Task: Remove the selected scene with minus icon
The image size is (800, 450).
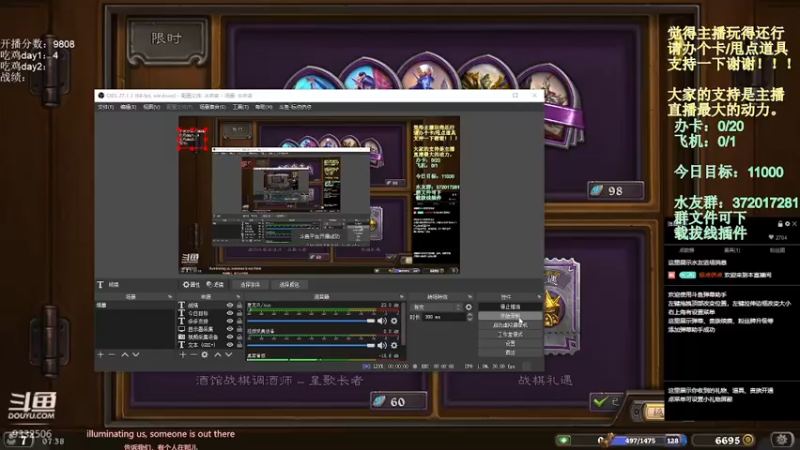Action: (112, 355)
